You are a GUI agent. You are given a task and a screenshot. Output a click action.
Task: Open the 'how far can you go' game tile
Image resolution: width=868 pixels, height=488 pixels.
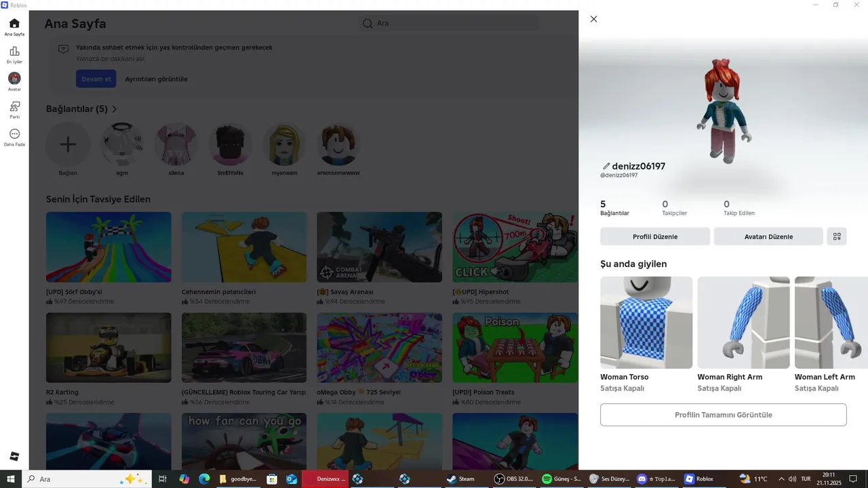pos(244,441)
